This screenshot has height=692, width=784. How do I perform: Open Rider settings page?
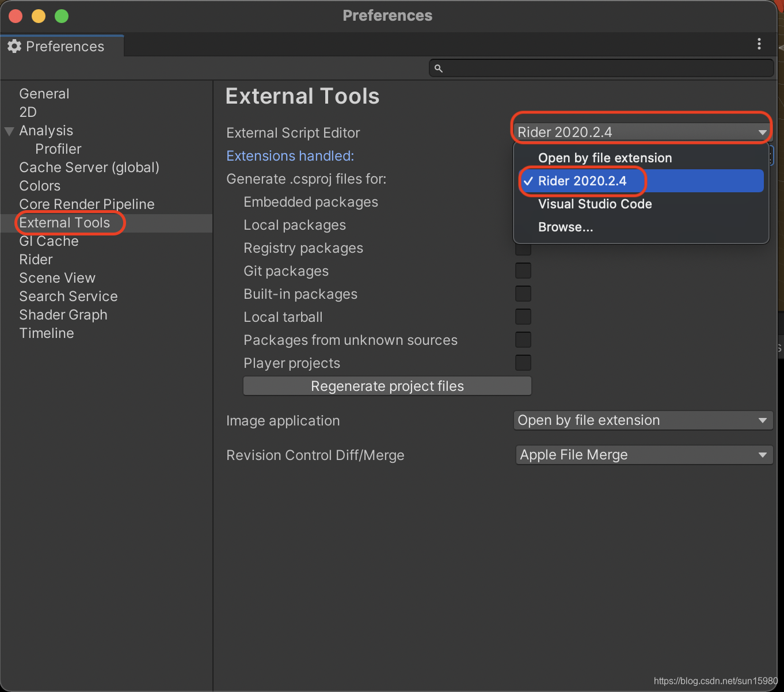point(36,260)
